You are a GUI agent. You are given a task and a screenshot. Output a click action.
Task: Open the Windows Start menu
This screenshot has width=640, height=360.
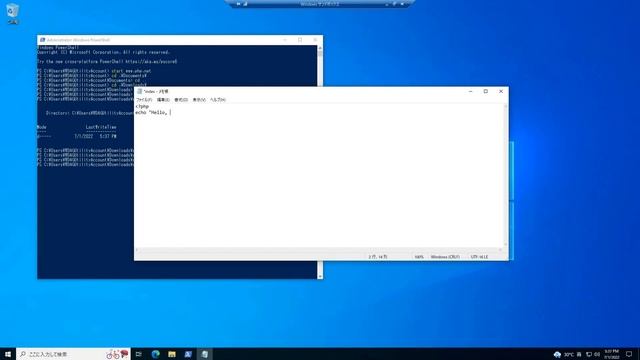pyautogui.click(x=8, y=354)
